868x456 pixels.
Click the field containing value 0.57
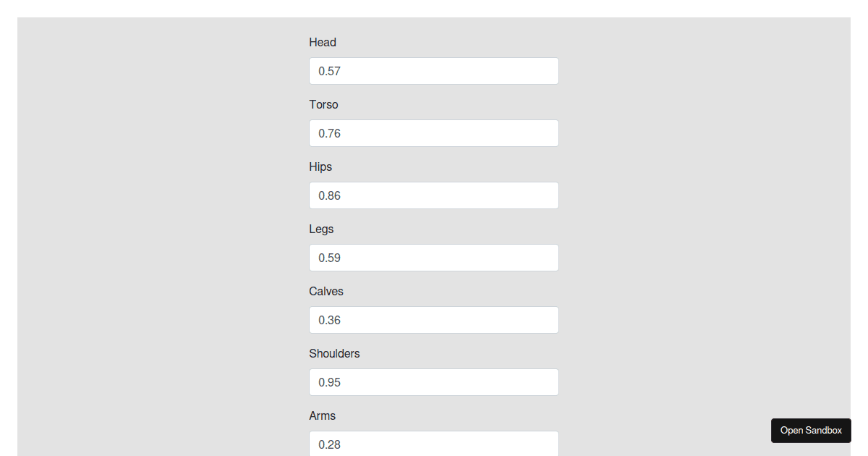pos(434,71)
